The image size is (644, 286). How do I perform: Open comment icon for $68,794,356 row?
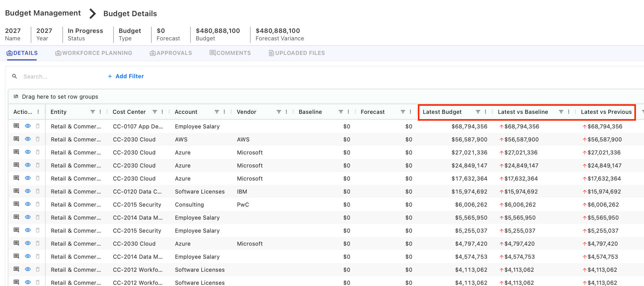16,126
